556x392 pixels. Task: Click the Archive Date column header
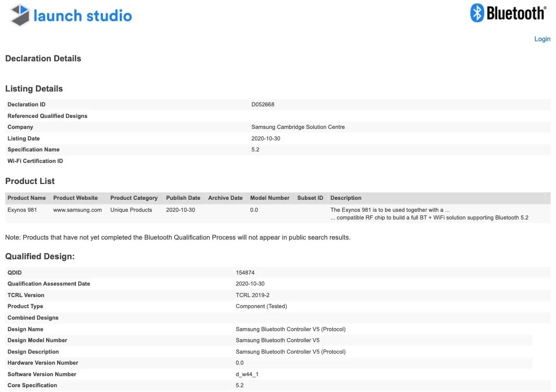pyautogui.click(x=225, y=198)
